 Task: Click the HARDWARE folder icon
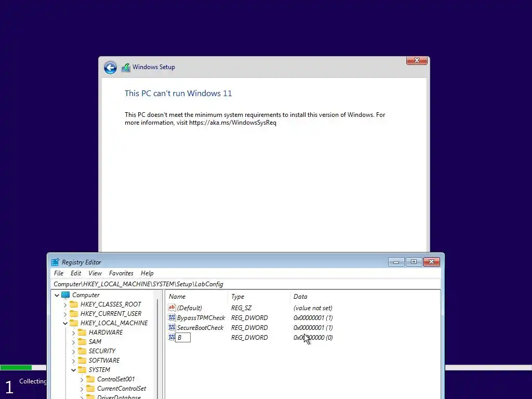pyautogui.click(x=82, y=332)
